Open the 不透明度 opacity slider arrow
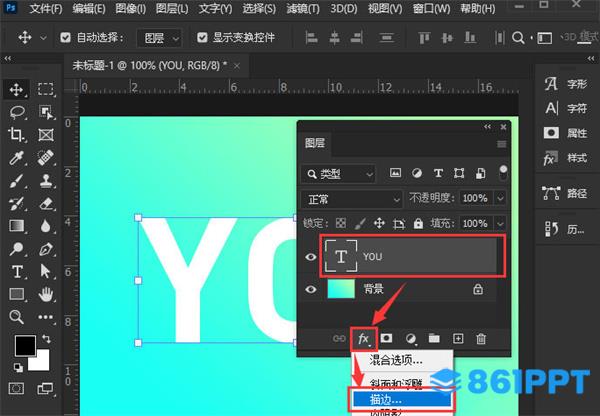Viewport: 600px width, 416px height. pos(500,198)
